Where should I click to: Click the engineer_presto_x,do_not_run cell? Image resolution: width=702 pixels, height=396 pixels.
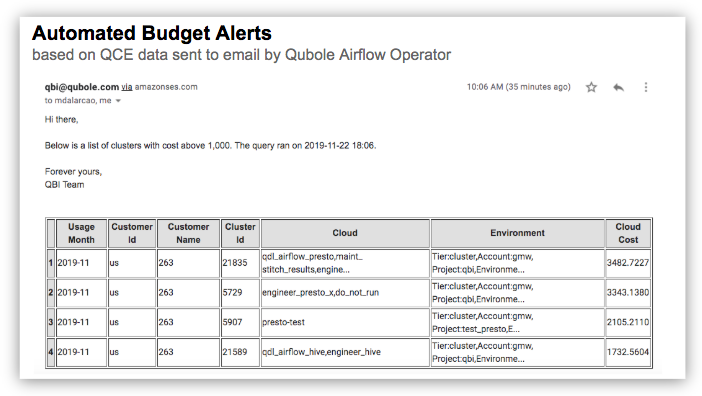[345, 293]
